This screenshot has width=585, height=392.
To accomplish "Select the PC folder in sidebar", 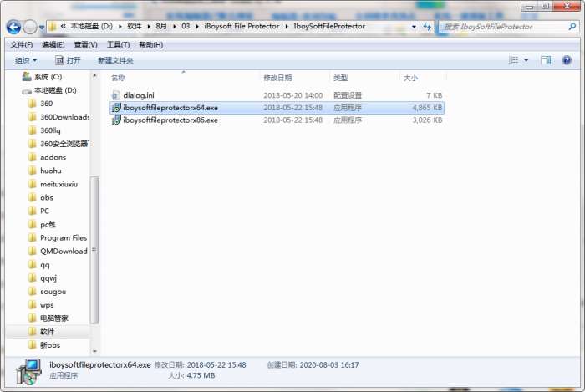I will [x=39, y=211].
